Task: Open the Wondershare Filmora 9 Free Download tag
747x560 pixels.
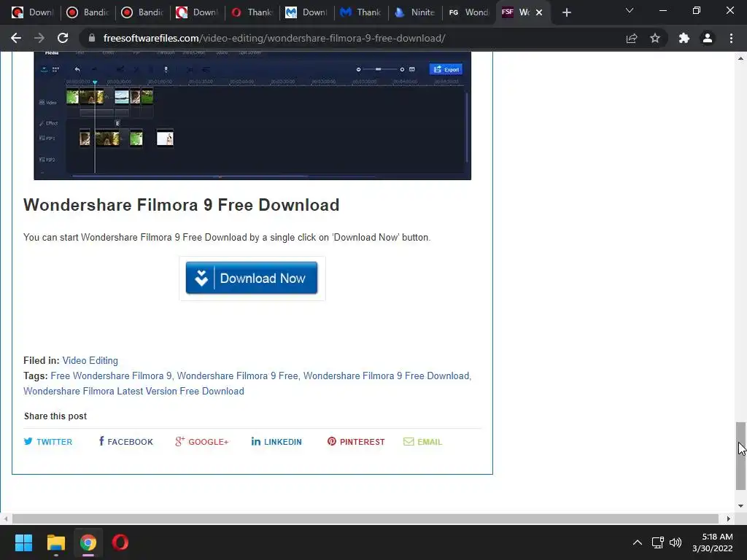Action: point(386,376)
